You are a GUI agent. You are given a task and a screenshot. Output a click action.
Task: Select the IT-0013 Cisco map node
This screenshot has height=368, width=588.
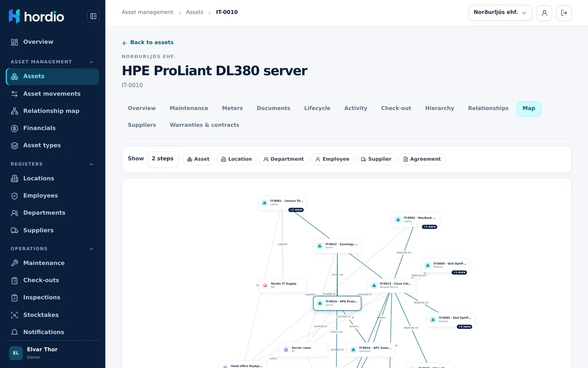coord(392,286)
